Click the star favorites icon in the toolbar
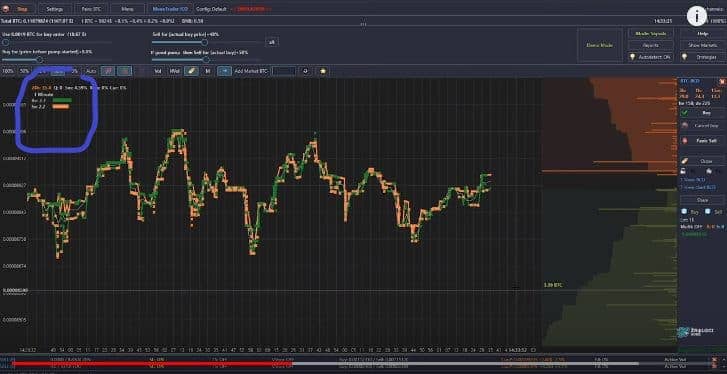 (323, 71)
